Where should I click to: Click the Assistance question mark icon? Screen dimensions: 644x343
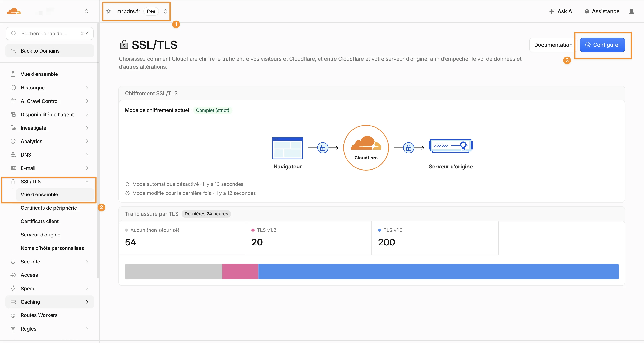pyautogui.click(x=587, y=11)
